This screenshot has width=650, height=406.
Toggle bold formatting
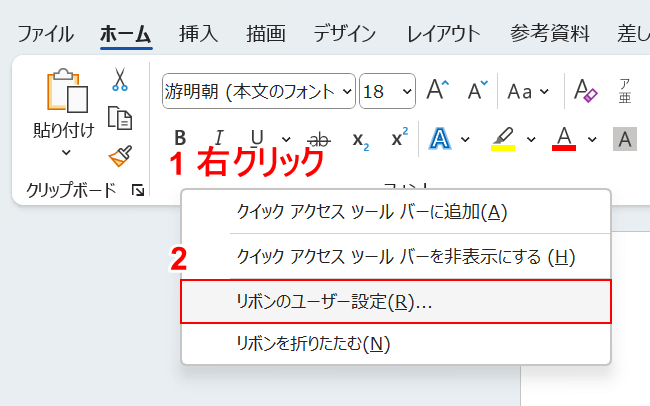coord(180,138)
